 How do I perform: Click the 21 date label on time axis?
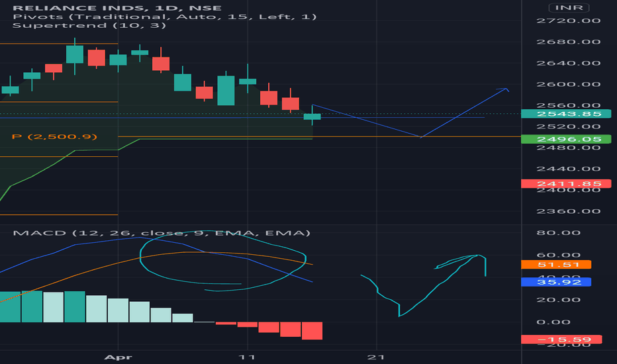[376, 357]
